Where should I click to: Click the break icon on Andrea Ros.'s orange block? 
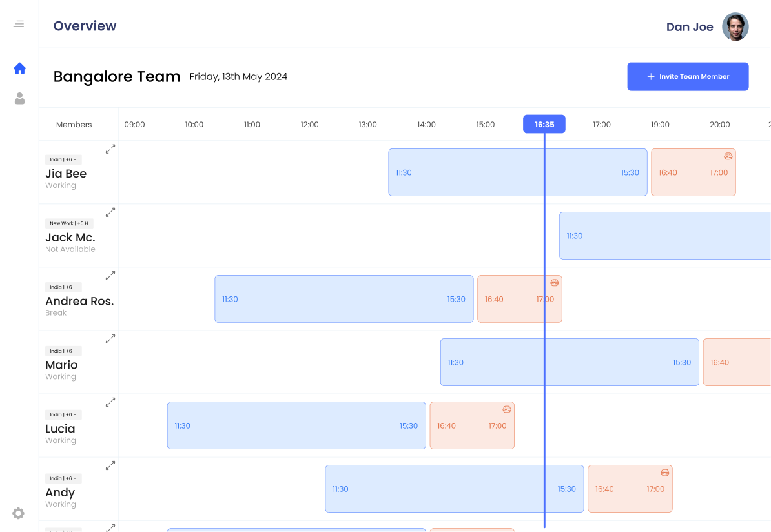554,283
